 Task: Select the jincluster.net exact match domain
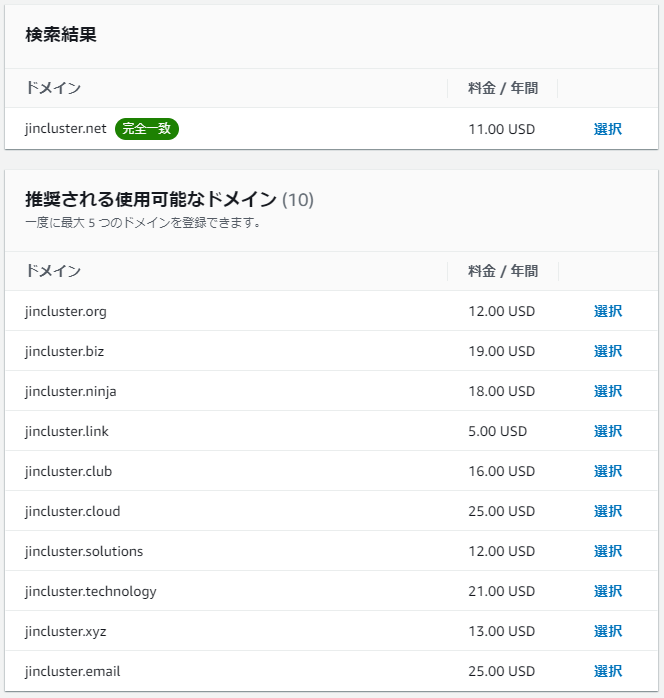coord(607,129)
